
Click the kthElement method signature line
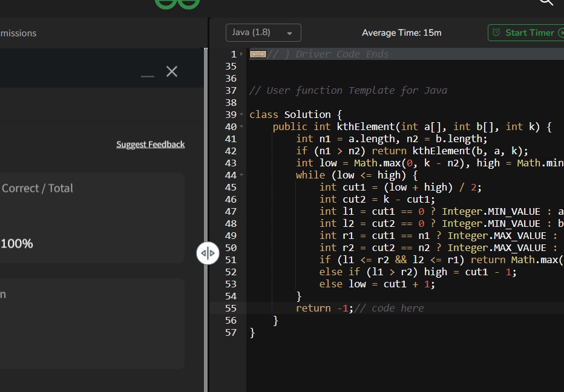(x=412, y=127)
